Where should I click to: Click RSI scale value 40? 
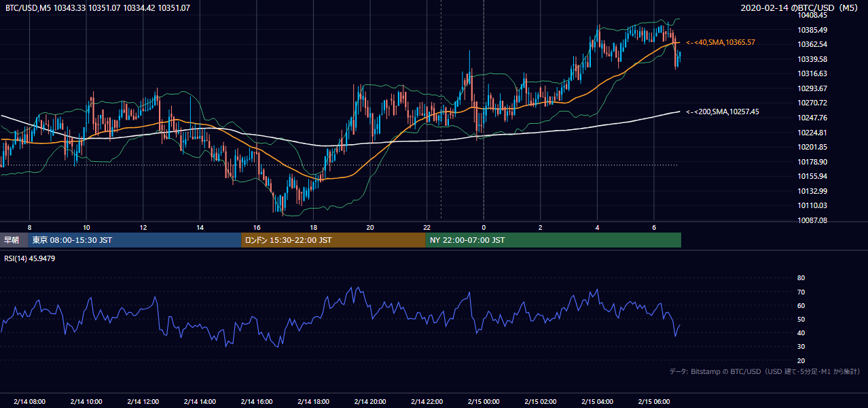[x=801, y=333]
